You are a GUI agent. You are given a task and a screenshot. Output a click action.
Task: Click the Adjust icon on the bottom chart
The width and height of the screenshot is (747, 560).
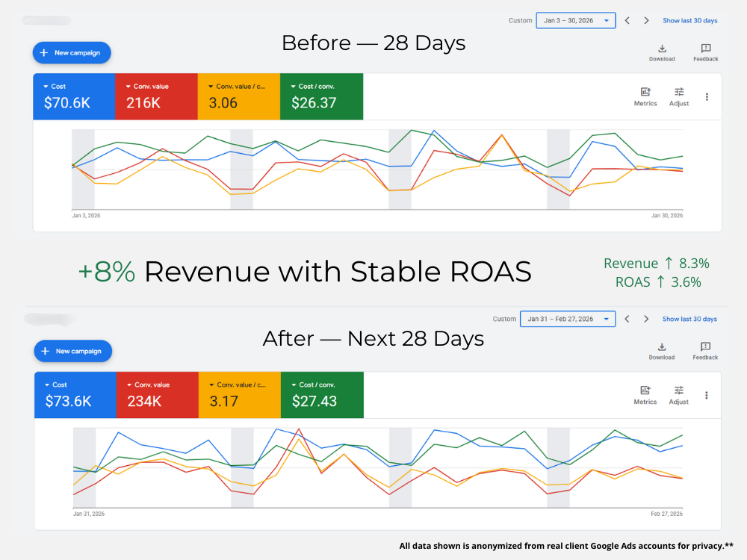[x=679, y=391]
